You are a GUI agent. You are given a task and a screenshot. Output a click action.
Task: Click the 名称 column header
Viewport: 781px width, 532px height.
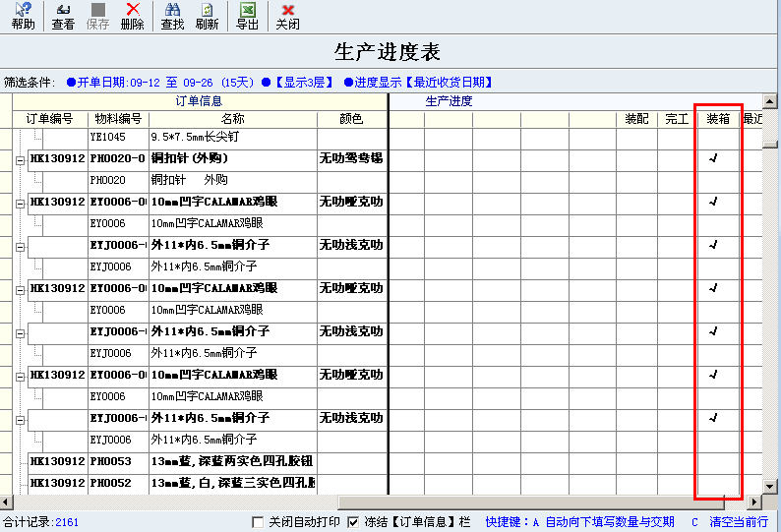click(x=232, y=119)
